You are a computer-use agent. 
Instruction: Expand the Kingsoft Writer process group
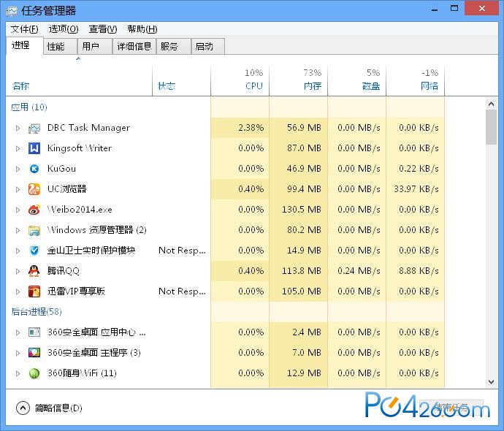pyautogui.click(x=18, y=148)
